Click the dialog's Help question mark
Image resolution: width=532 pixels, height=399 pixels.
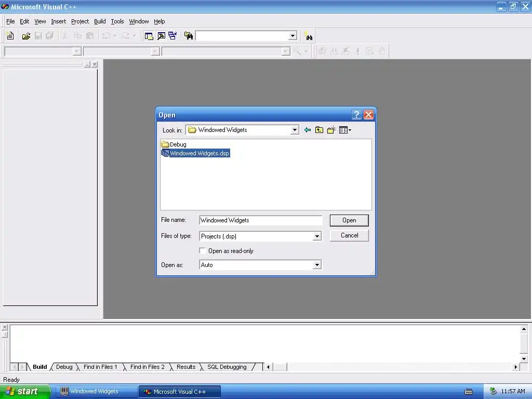pos(356,115)
